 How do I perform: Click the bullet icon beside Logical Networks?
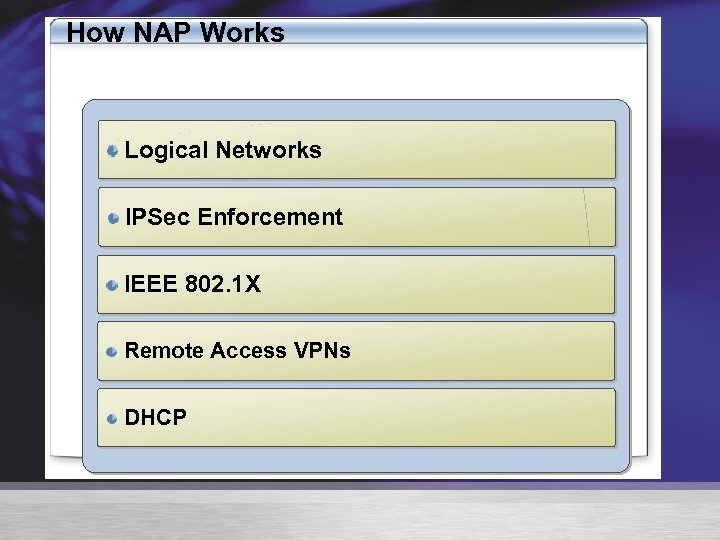pyautogui.click(x=112, y=151)
